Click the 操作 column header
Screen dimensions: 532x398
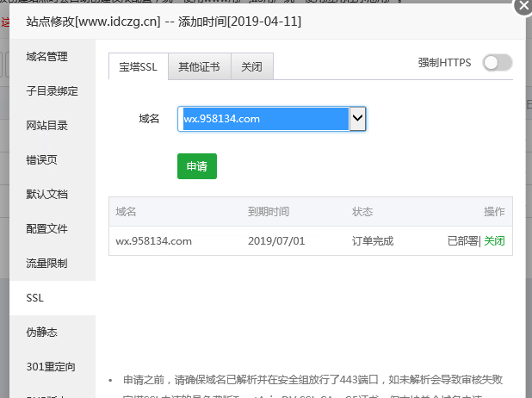pos(494,212)
